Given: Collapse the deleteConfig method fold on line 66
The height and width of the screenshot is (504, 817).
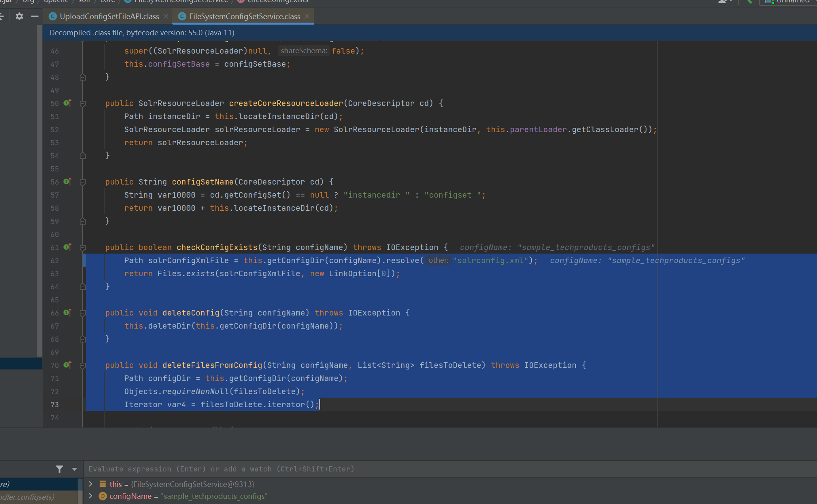Looking at the screenshot, I should [83, 313].
